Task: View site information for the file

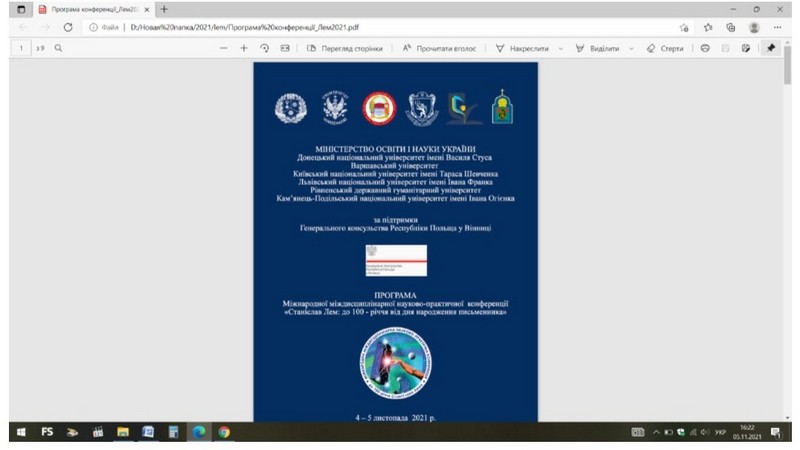Action: pos(93,28)
